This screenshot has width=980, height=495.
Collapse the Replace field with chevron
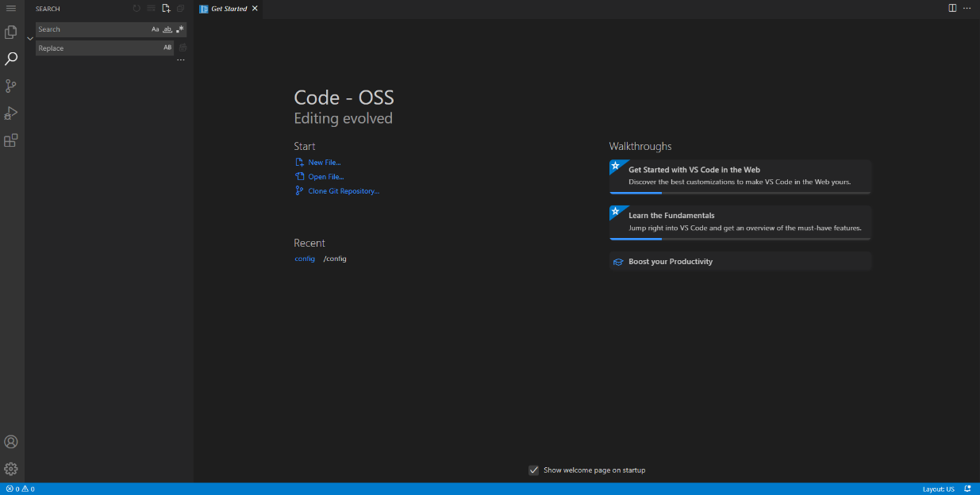pos(30,38)
